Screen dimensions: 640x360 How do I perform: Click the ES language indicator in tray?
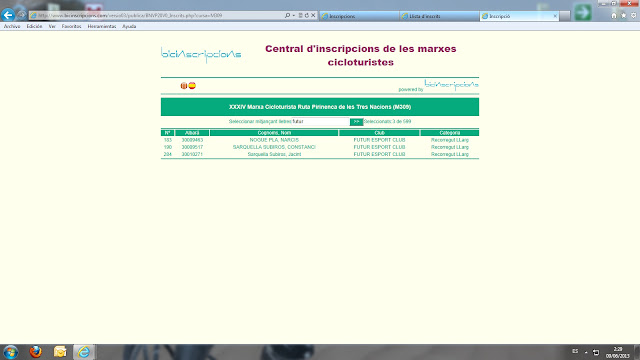tap(575, 351)
